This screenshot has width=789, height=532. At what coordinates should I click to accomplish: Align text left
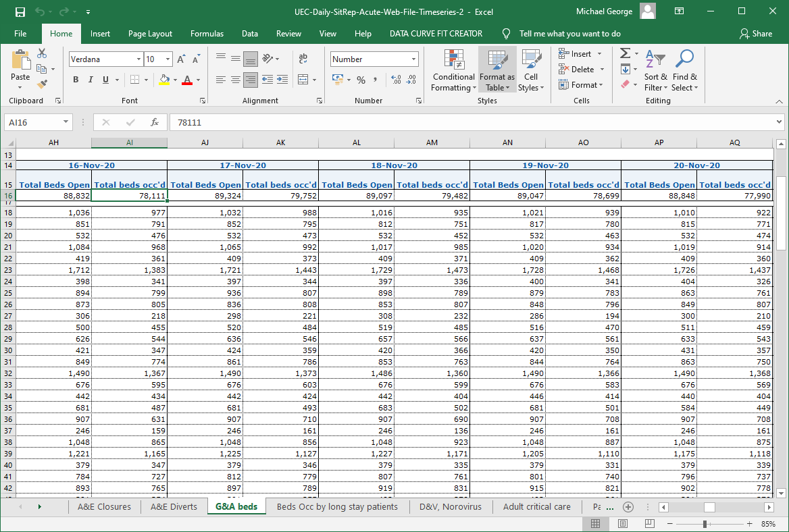point(220,80)
